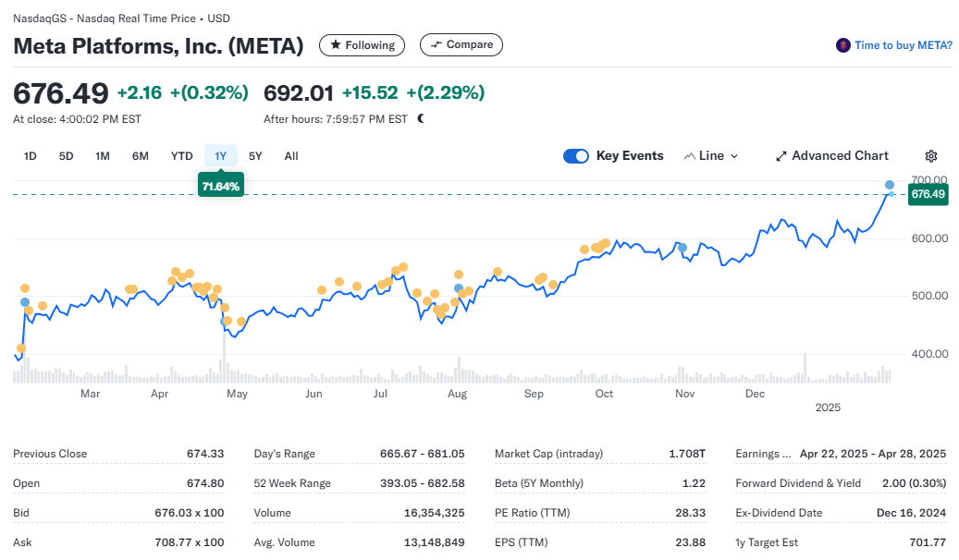
Task: Open the Line chart type dropdown
Action: point(710,156)
